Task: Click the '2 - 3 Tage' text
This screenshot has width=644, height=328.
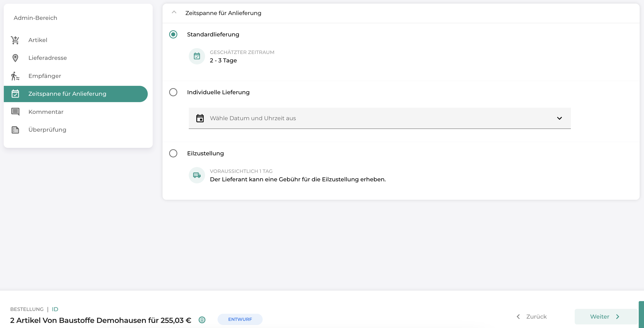Action: (223, 60)
